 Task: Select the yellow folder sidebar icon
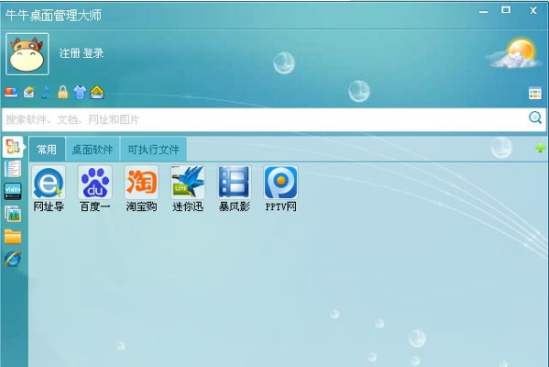click(13, 237)
